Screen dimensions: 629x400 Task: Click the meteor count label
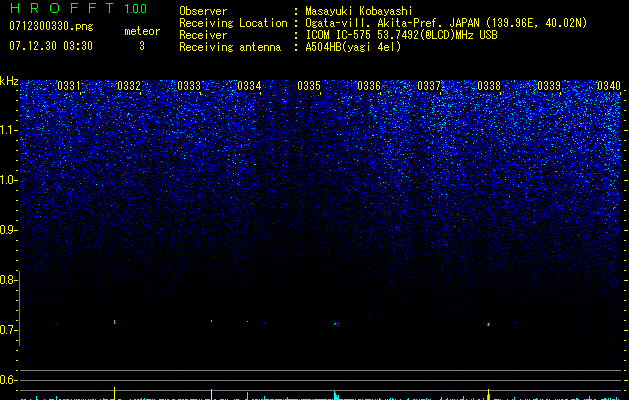142,31
